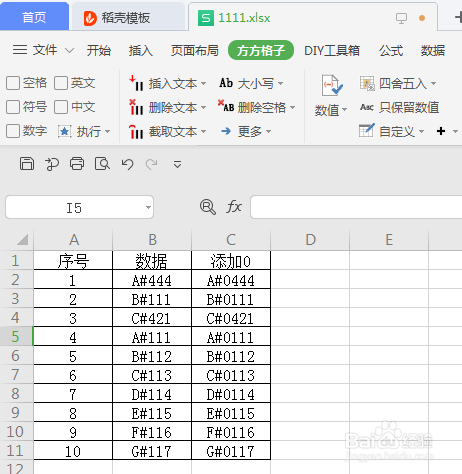This screenshot has width=462, height=474.
Task: Expand the quick access toolbar customize arrow
Action: click(x=177, y=164)
